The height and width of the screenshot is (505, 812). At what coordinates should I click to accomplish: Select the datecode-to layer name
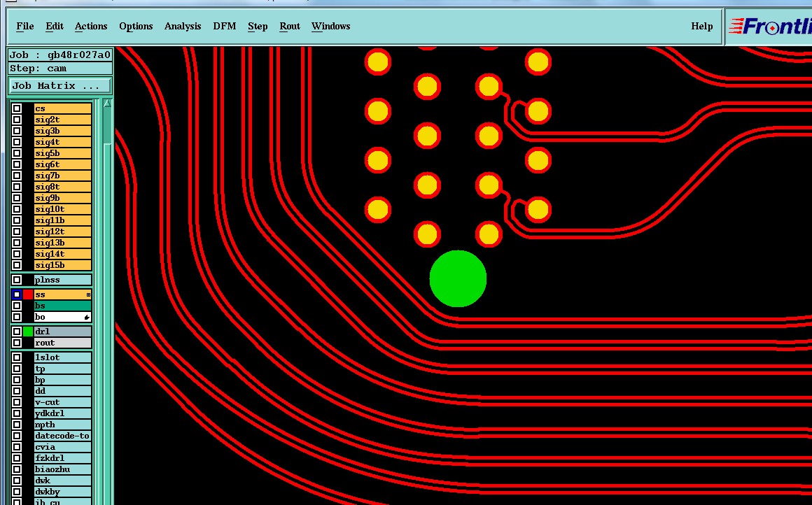(x=63, y=436)
